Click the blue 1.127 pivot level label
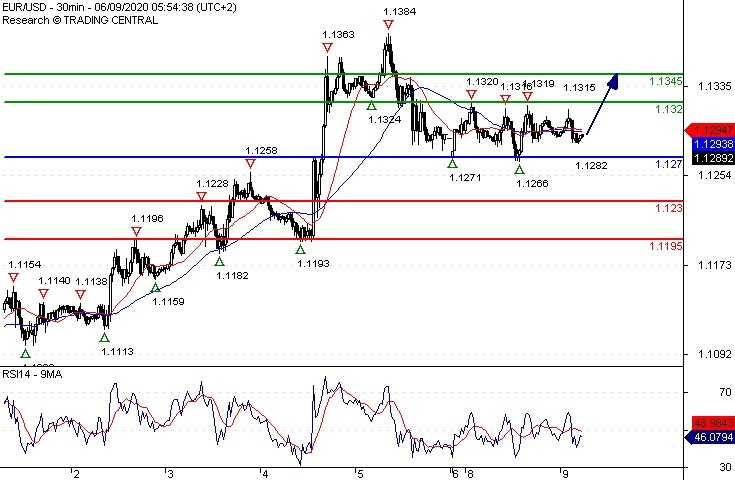 tap(669, 164)
